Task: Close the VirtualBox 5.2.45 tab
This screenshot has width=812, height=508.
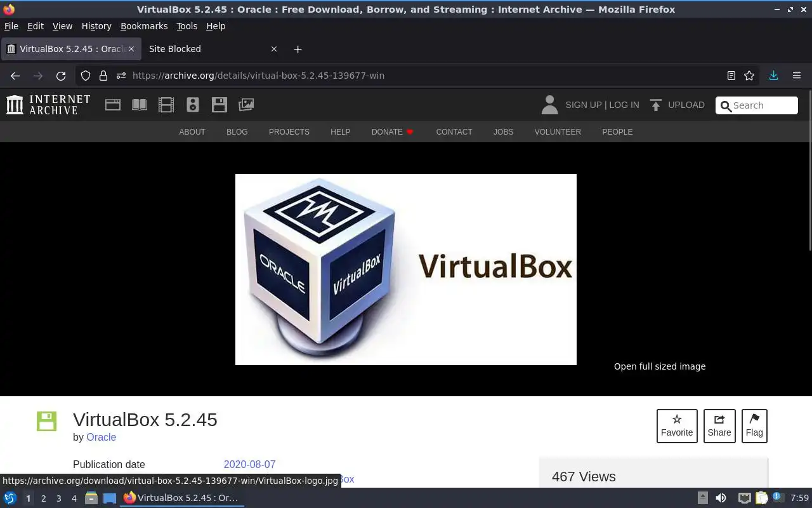Action: [x=131, y=49]
